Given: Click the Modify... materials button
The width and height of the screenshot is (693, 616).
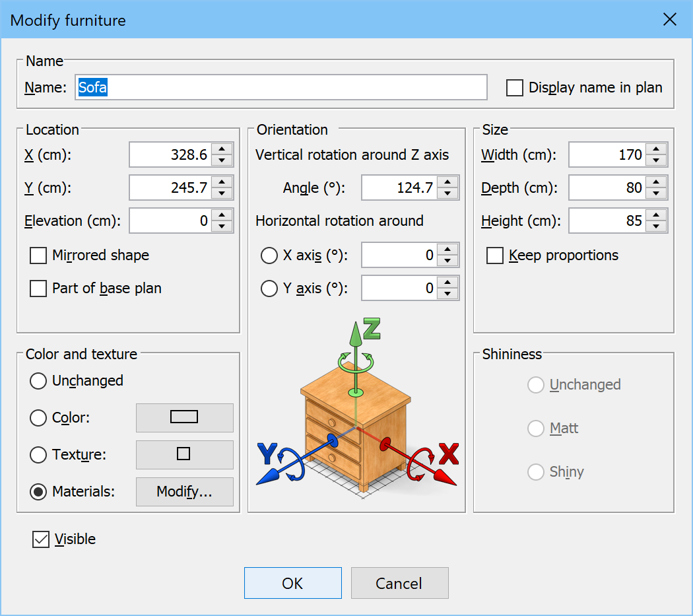Looking at the screenshot, I should (x=184, y=492).
